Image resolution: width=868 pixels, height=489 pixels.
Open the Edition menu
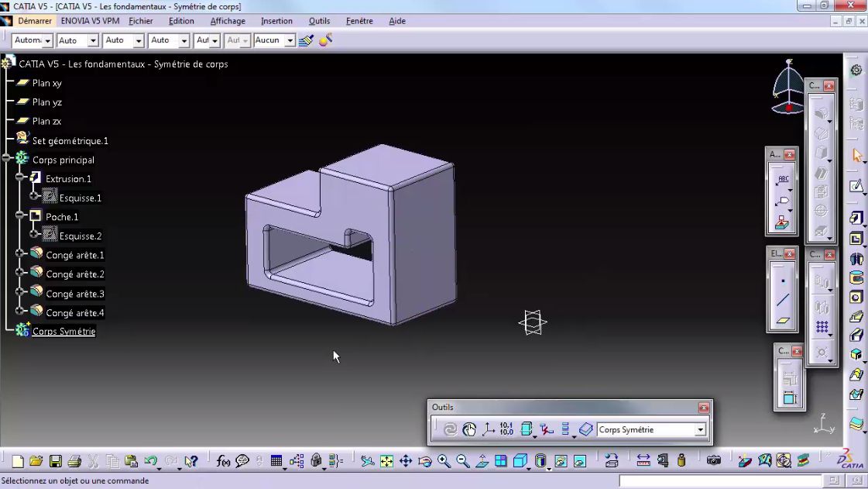pos(181,21)
